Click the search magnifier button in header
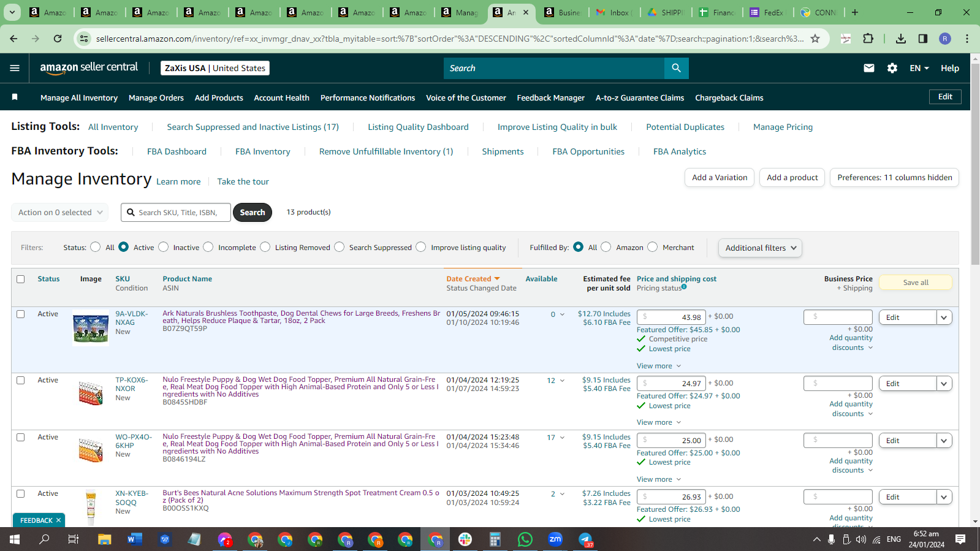The image size is (980, 551). [x=676, y=68]
